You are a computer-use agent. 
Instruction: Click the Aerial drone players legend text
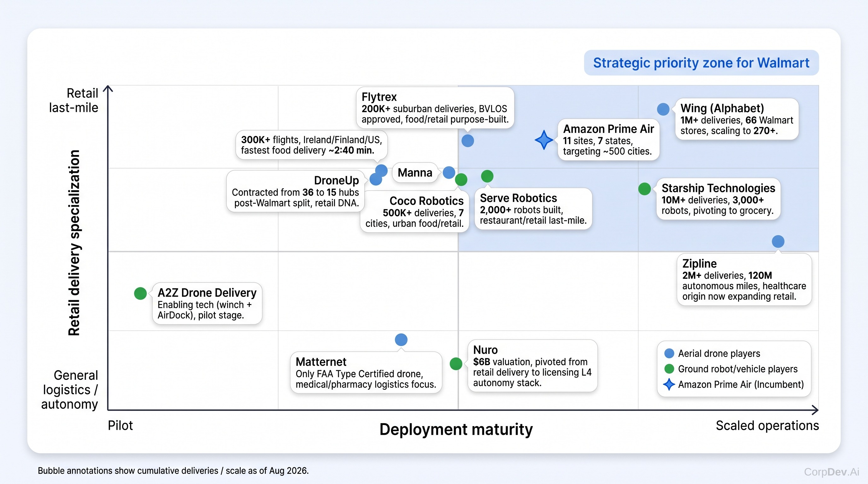coord(719,354)
